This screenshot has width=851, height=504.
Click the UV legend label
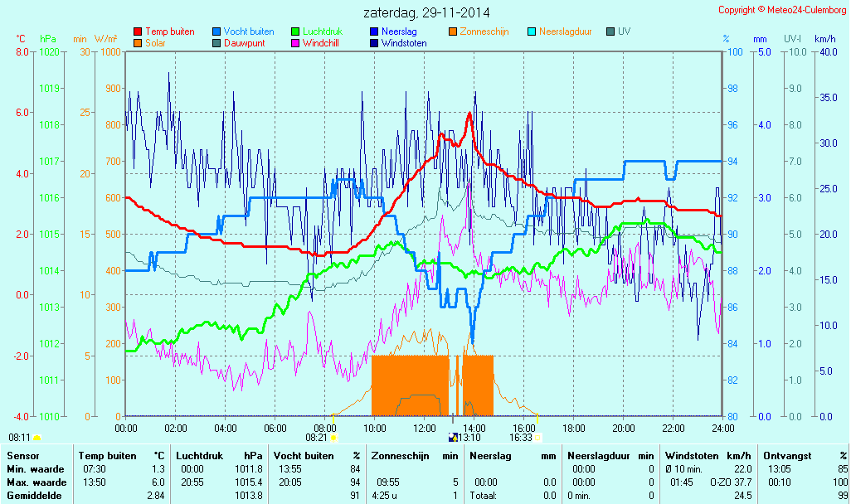click(x=624, y=31)
